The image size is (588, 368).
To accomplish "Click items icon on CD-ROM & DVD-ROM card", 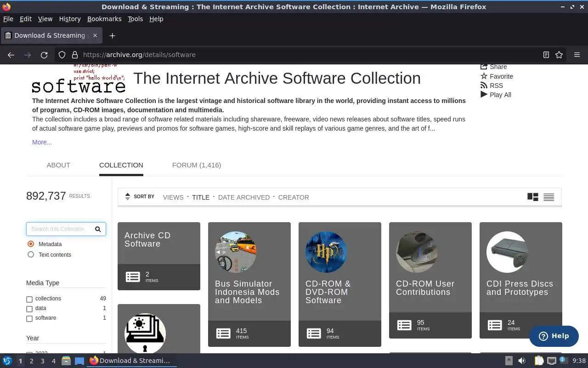I will [x=314, y=333].
